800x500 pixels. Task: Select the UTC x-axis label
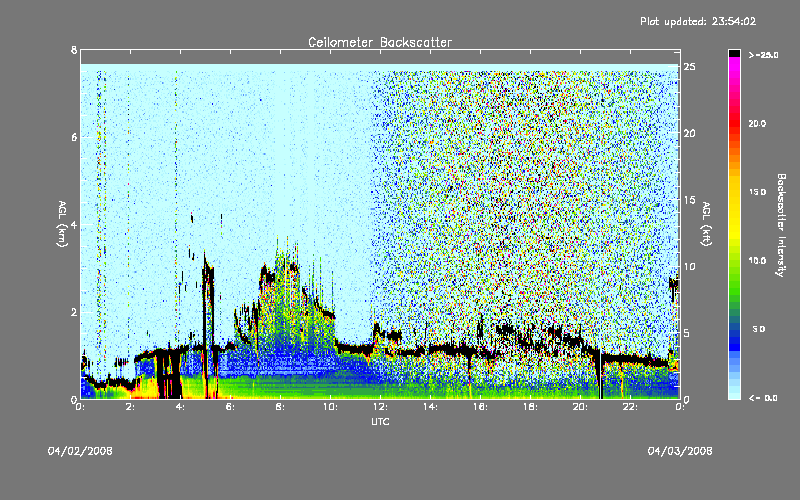pos(380,421)
